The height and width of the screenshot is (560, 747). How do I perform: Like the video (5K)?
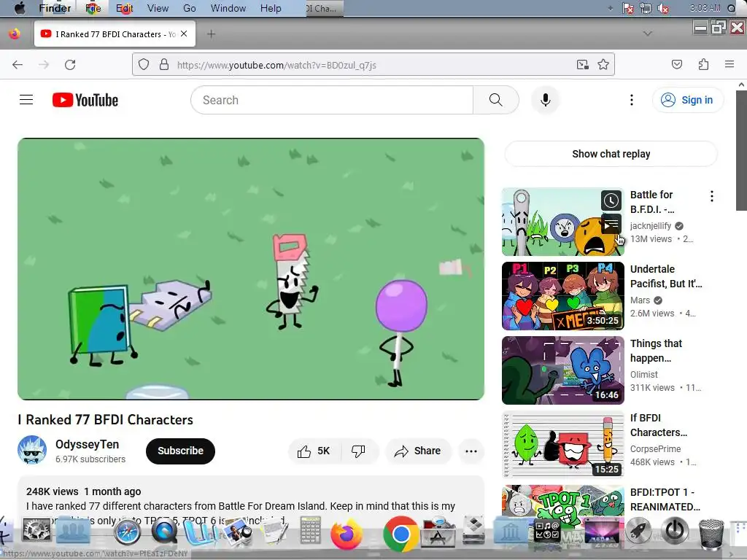pyautogui.click(x=314, y=451)
